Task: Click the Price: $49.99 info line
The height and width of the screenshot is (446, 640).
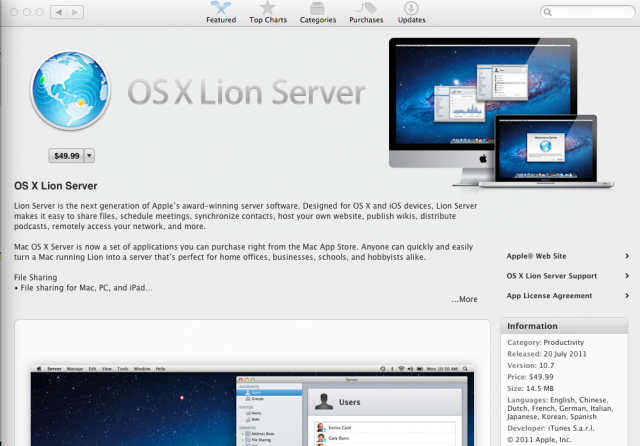Action: pos(530,377)
